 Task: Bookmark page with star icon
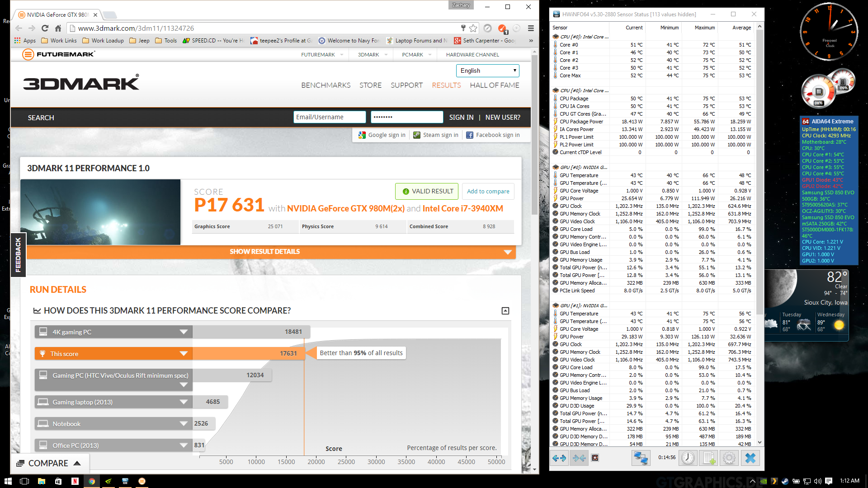tap(473, 28)
